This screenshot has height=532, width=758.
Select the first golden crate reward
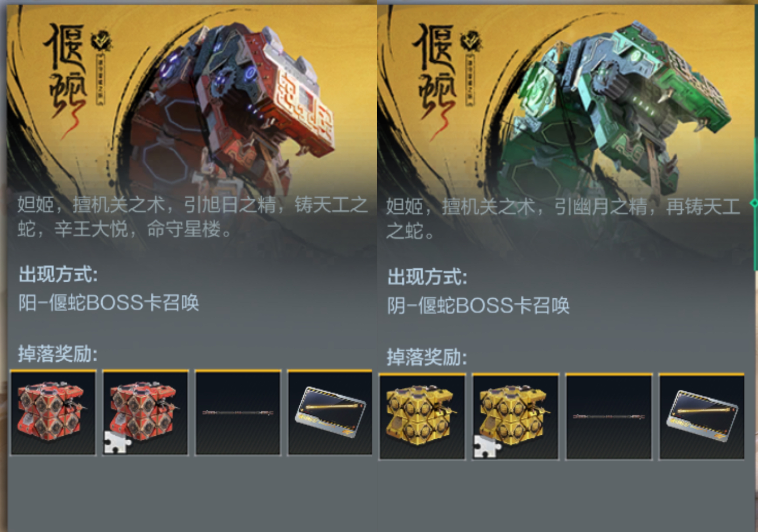click(422, 416)
